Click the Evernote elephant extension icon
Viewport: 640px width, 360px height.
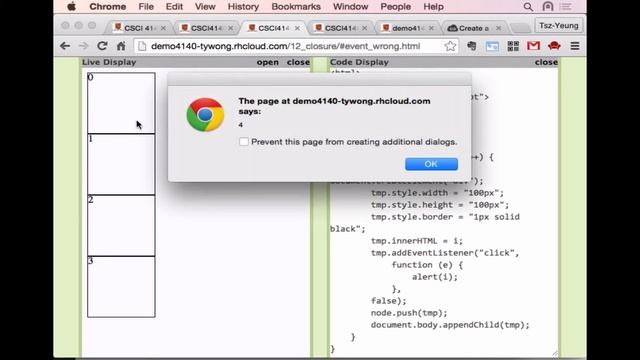pos(471,46)
